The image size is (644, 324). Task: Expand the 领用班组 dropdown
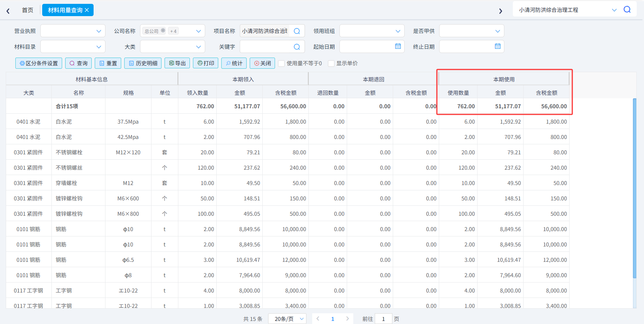[x=372, y=31]
